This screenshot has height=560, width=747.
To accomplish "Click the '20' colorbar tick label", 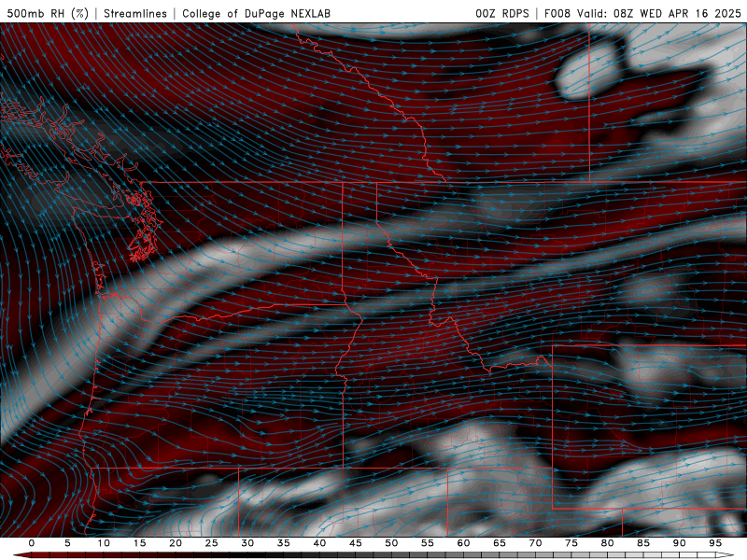I will 176,543.
